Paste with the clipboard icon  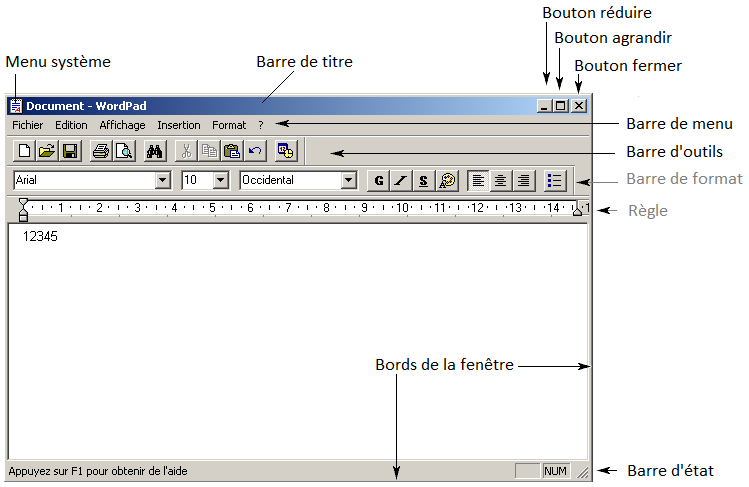[x=232, y=151]
